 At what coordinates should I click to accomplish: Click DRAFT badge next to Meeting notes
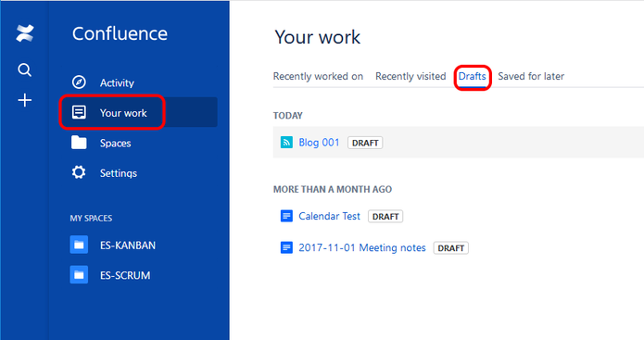(451, 248)
